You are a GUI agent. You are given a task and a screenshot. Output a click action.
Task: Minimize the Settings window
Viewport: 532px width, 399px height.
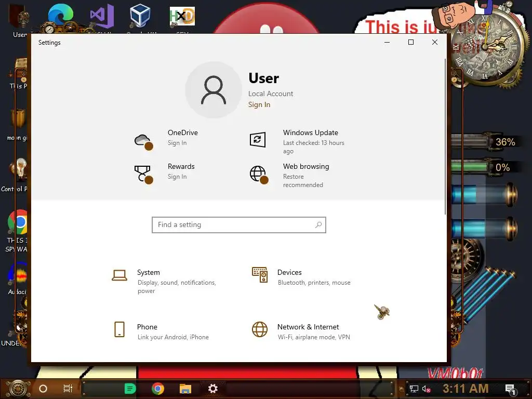[x=387, y=42]
